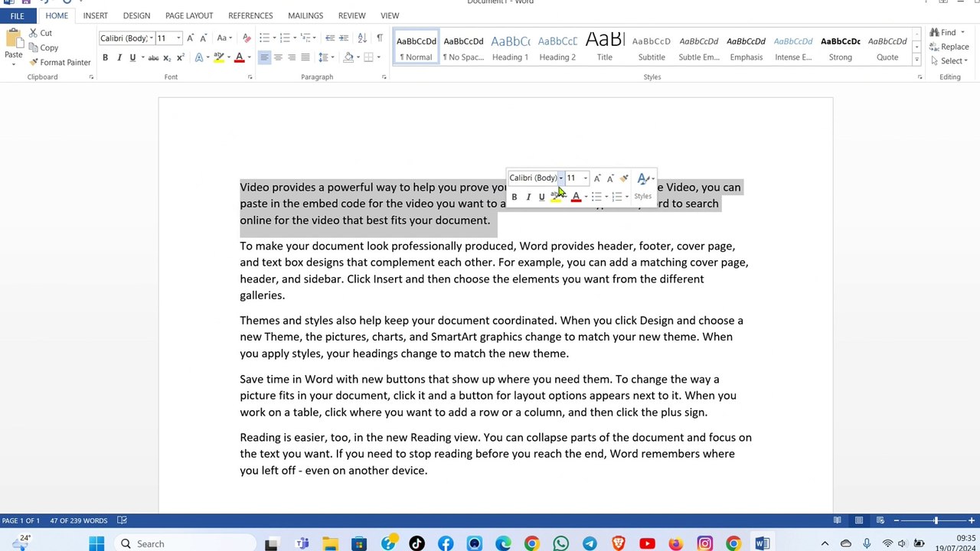Apply the Strong style
980x551 pixels.
click(840, 47)
